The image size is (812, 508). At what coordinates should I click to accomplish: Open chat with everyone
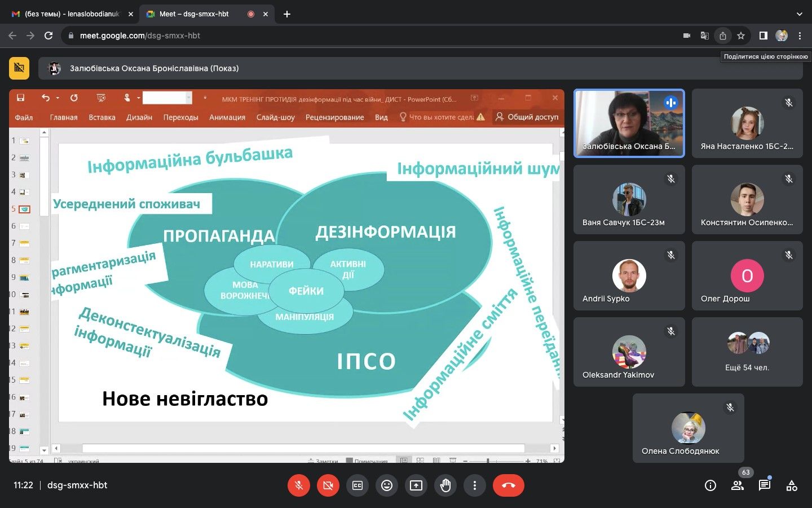coord(765,485)
